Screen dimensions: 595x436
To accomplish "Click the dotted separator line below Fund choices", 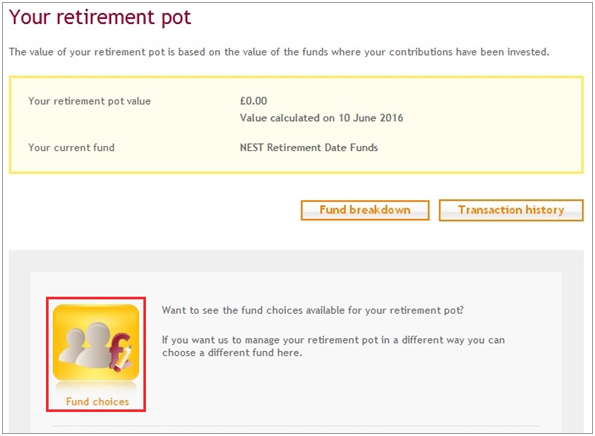I will 296,426.
